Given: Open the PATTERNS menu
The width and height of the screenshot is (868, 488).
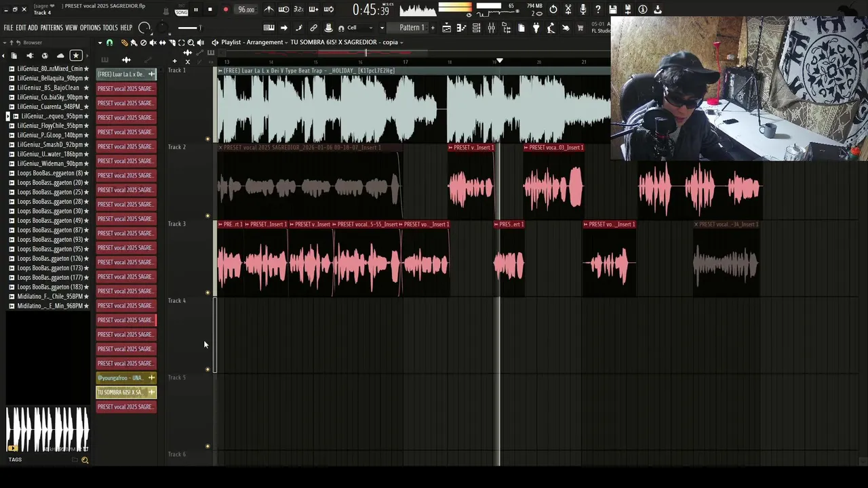Looking at the screenshot, I should coord(52,28).
